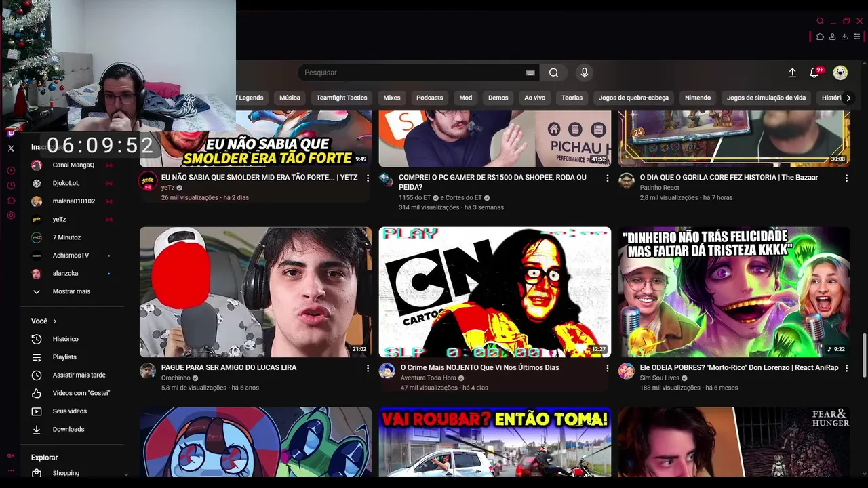Screen dimensions: 868x488
Task: Open browser profile person icon
Action: 832,37
